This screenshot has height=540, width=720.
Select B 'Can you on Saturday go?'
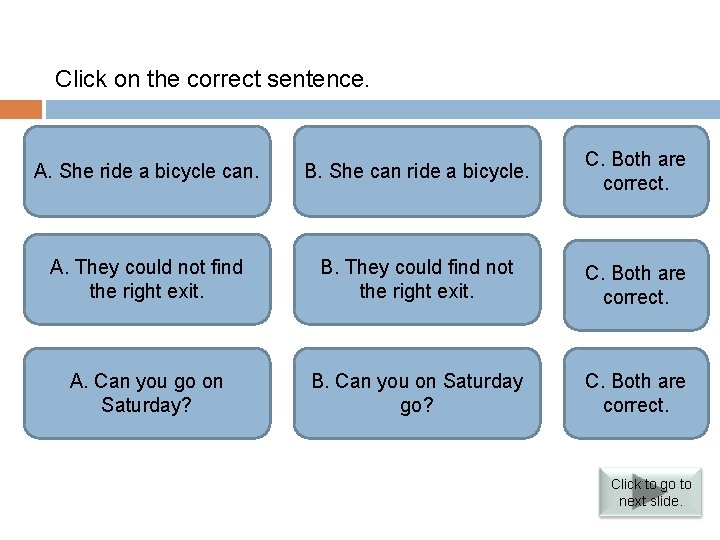[417, 393]
